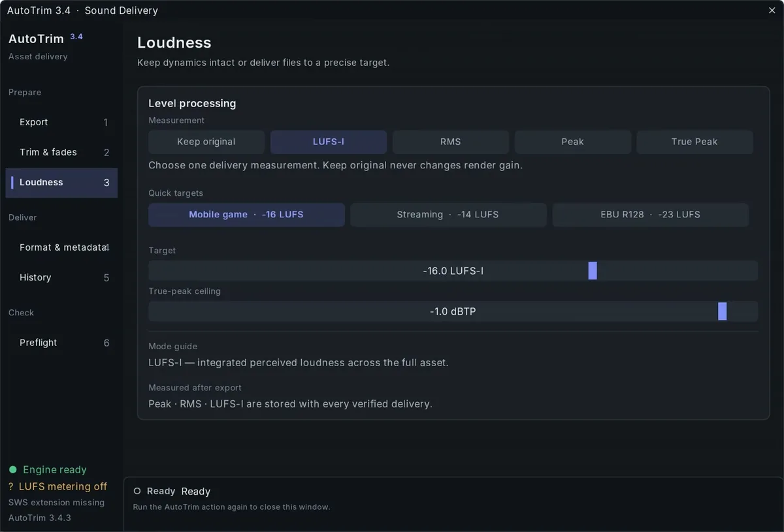The height and width of the screenshot is (532, 784).
Task: Go to Trim & fades step
Action: pyautogui.click(x=61, y=152)
